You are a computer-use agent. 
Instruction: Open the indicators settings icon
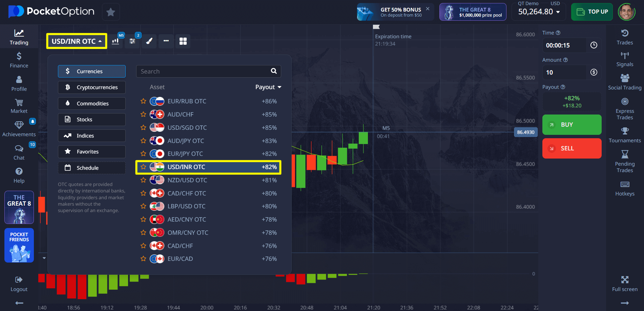[132, 41]
